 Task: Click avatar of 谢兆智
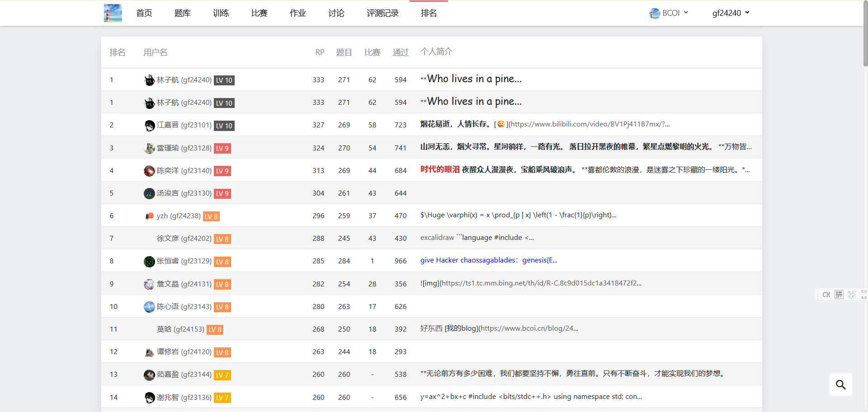coord(149,398)
